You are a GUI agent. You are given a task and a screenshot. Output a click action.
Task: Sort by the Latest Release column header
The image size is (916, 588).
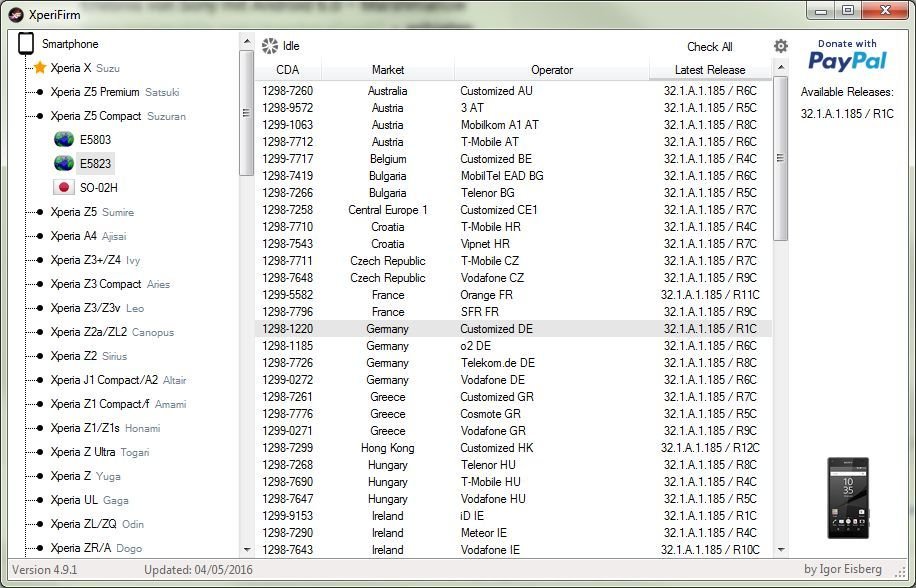pyautogui.click(x=710, y=70)
